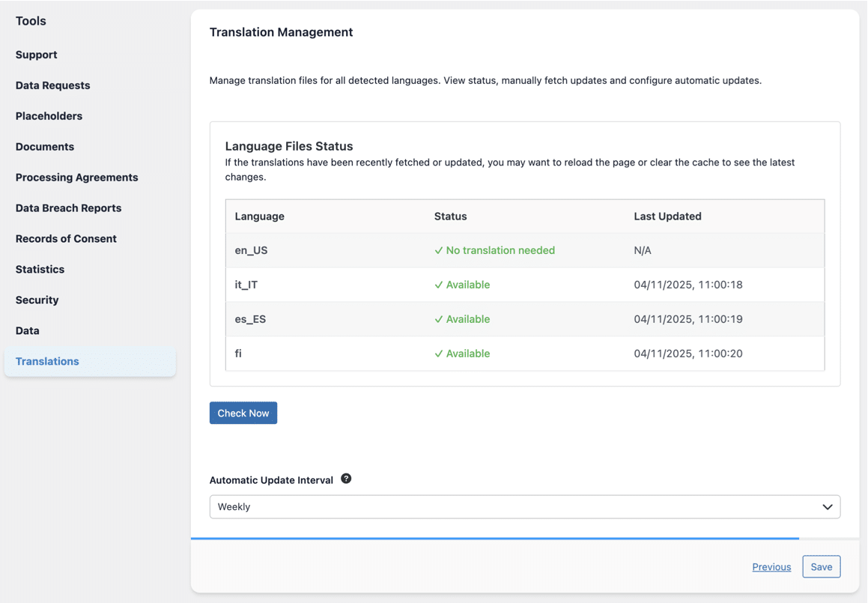Image resolution: width=868 pixels, height=603 pixels.
Task: Switch to the Statistics section
Action: 40,270
